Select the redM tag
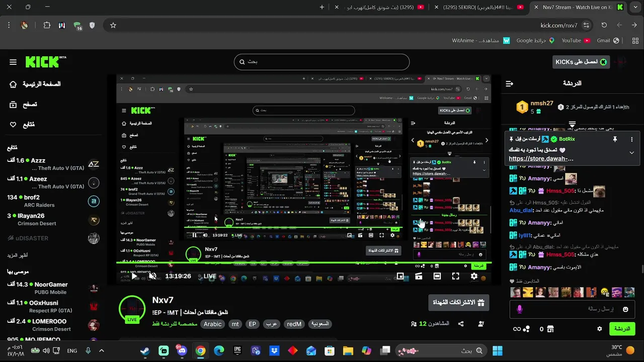The image size is (644, 362). click(x=294, y=324)
